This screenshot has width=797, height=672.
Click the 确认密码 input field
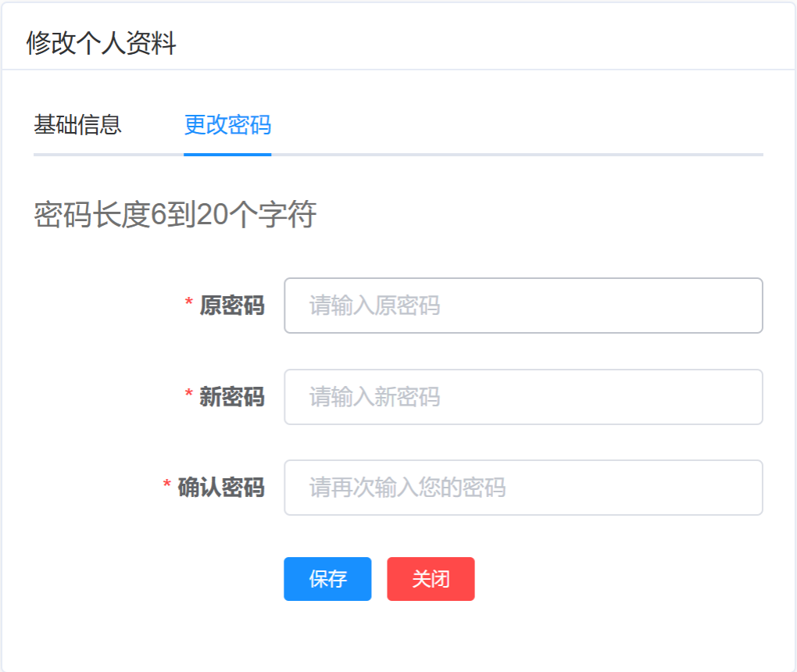click(523, 488)
